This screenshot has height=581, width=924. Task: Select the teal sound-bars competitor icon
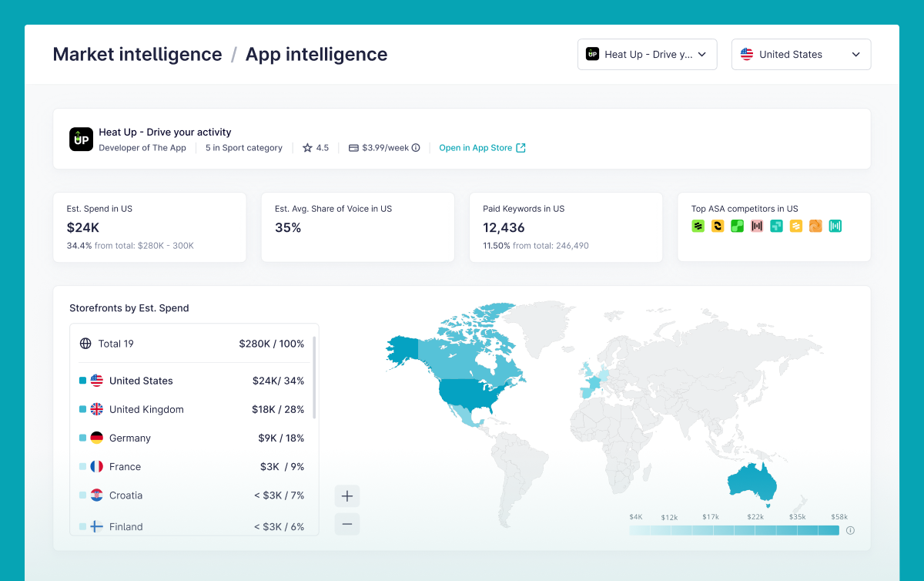(x=835, y=226)
